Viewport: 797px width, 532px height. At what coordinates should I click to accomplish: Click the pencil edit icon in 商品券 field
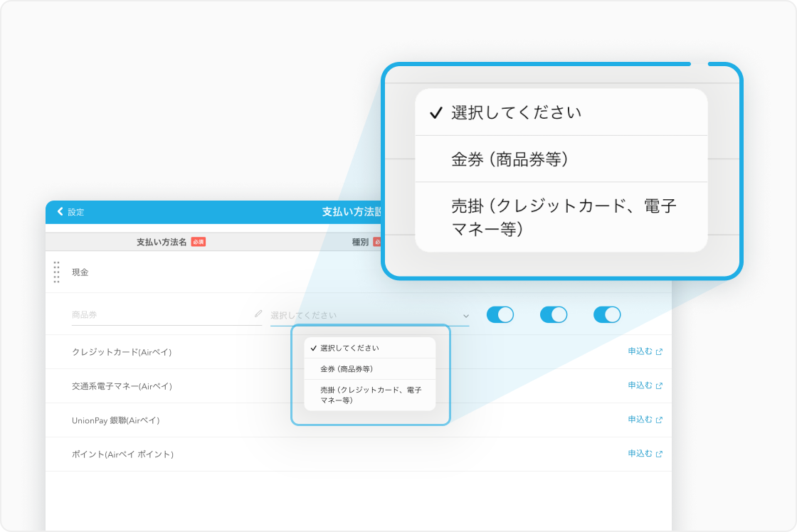pyautogui.click(x=258, y=314)
